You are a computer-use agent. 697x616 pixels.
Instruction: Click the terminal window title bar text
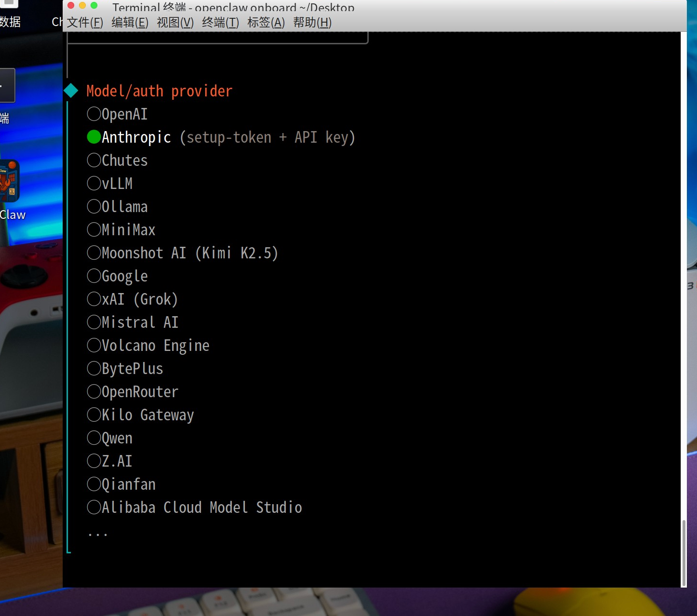pos(233,7)
